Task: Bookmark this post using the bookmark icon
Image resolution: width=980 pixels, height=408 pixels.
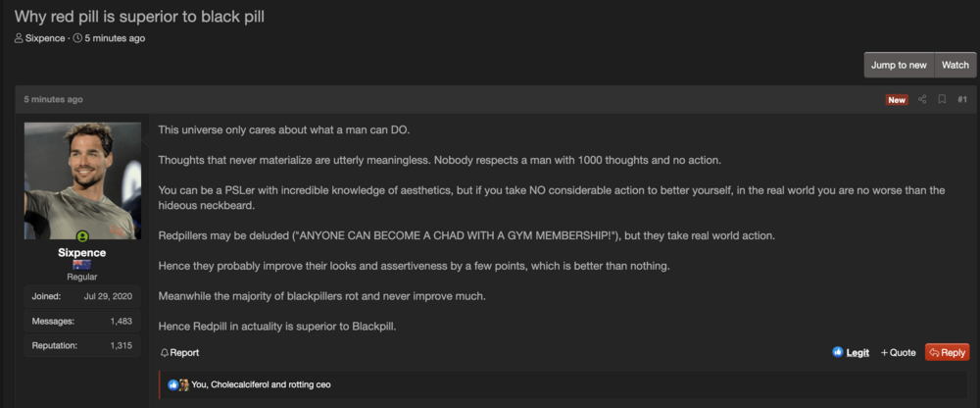Action: [942, 99]
